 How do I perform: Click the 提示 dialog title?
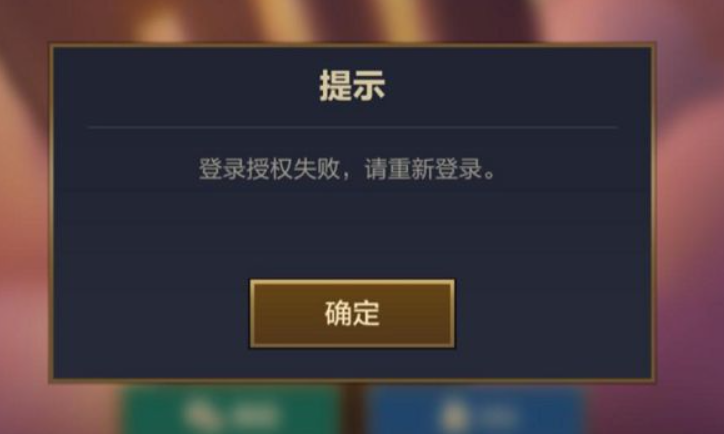pyautogui.click(x=352, y=86)
